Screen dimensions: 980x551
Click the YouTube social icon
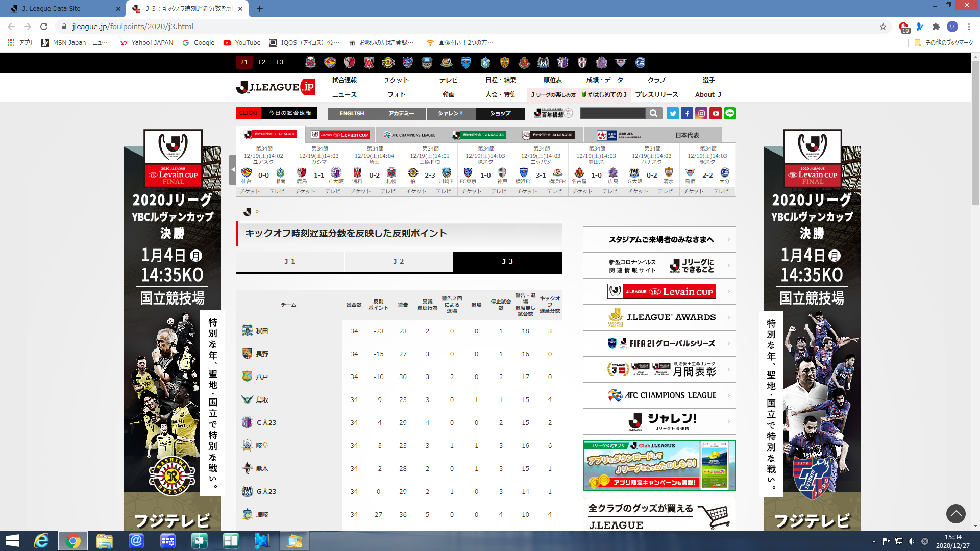click(x=716, y=113)
